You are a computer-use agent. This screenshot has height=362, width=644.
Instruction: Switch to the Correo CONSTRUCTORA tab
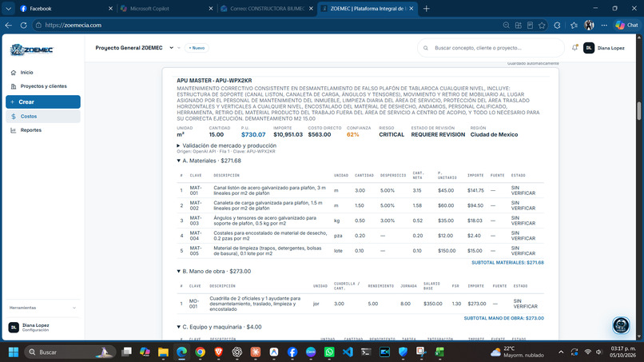click(266, 9)
